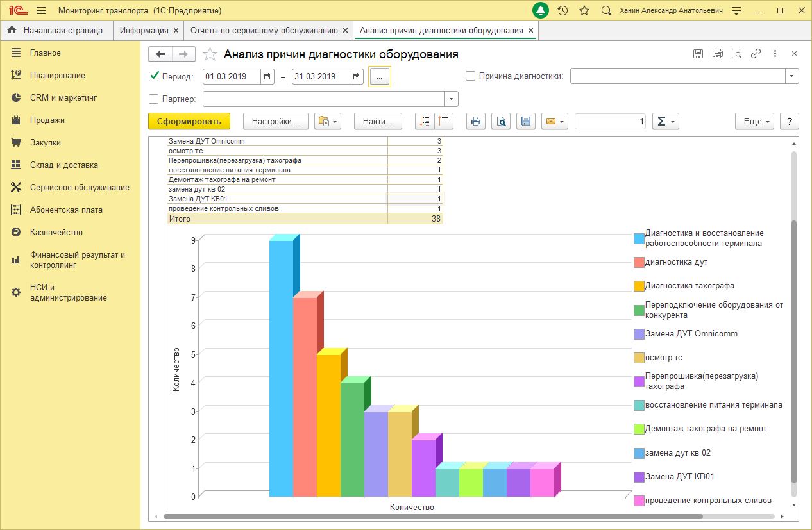Image resolution: width=812 pixels, height=530 pixels.
Task: Open calendar for start date 01.03.2019
Action: pos(268,76)
